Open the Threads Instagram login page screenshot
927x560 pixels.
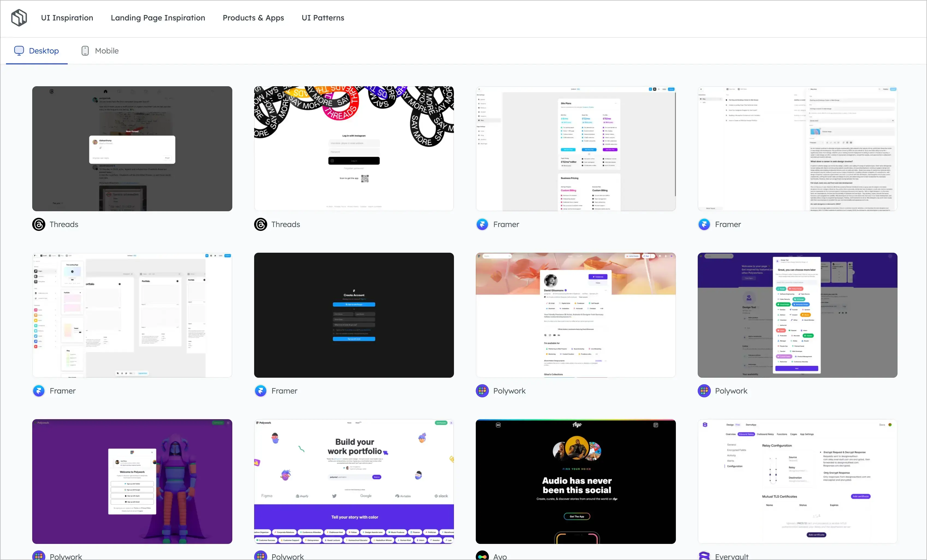pyautogui.click(x=354, y=148)
